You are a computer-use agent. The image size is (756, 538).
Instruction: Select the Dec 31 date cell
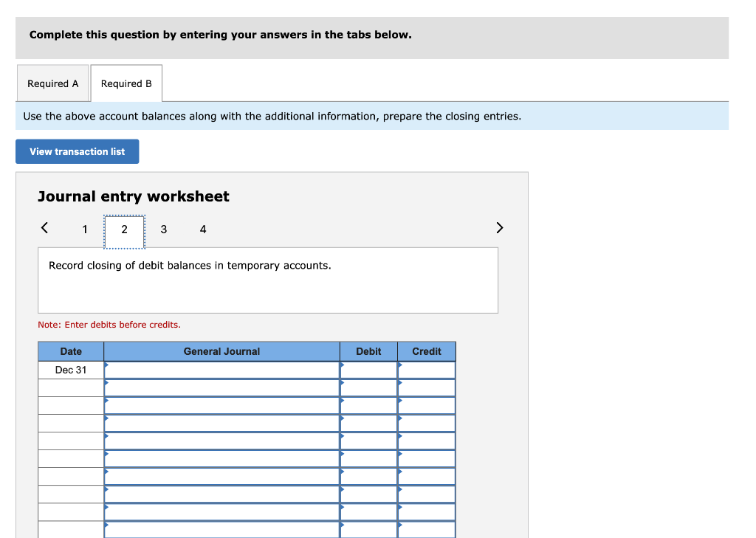(70, 369)
